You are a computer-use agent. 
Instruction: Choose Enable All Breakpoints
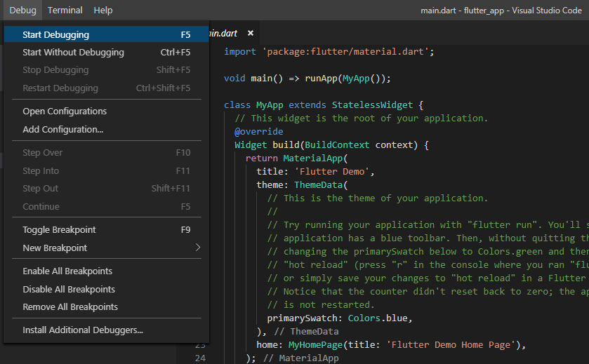click(x=106, y=271)
